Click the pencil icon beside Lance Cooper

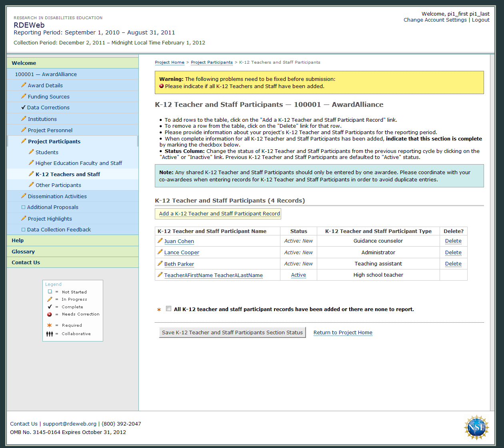(x=160, y=252)
